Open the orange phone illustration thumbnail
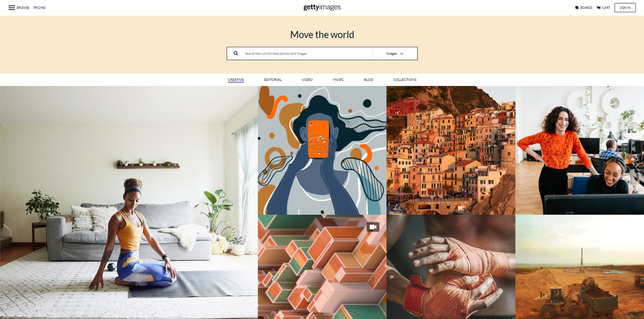Screen dimensions: 644x319 pos(322,150)
